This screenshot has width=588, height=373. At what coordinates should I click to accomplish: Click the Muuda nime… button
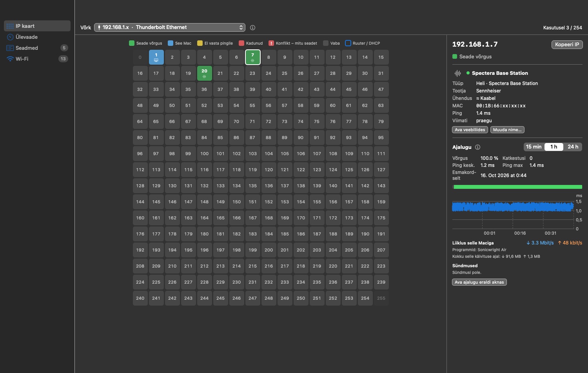point(507,130)
